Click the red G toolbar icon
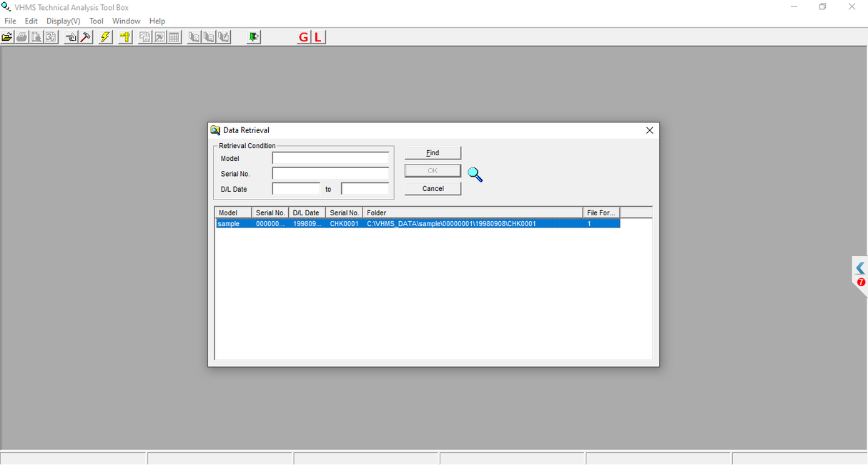 coord(302,36)
